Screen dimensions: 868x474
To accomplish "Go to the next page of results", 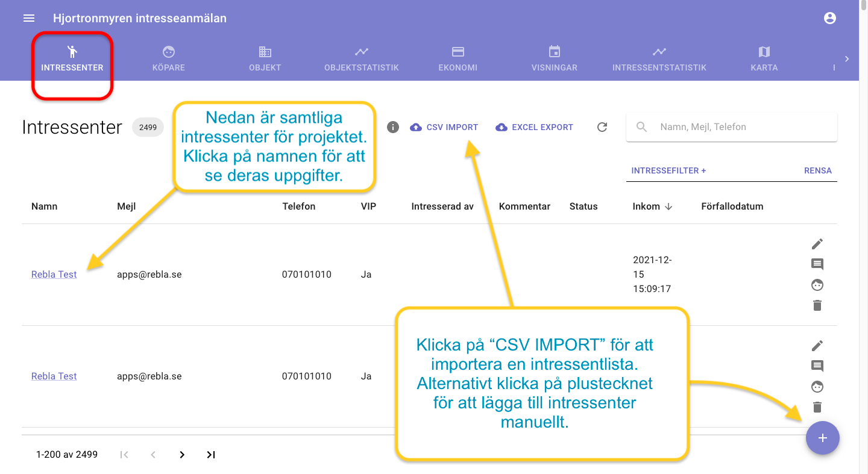I will [x=182, y=455].
